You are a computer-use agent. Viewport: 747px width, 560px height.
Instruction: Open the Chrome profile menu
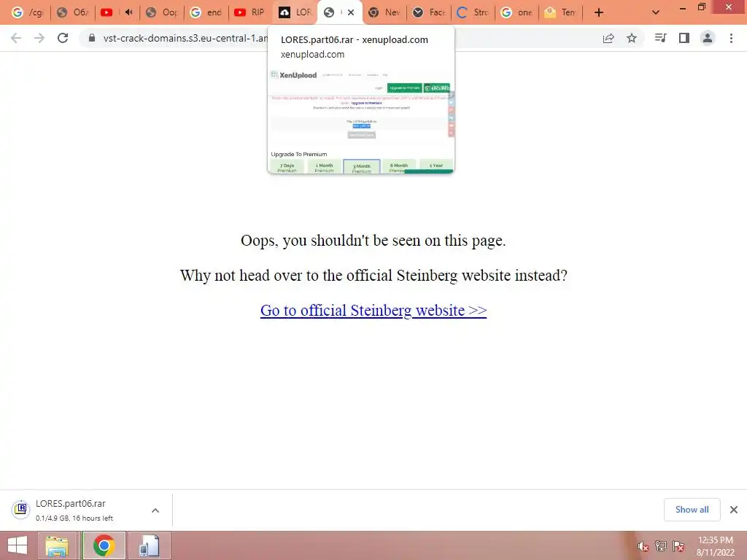coord(708,38)
